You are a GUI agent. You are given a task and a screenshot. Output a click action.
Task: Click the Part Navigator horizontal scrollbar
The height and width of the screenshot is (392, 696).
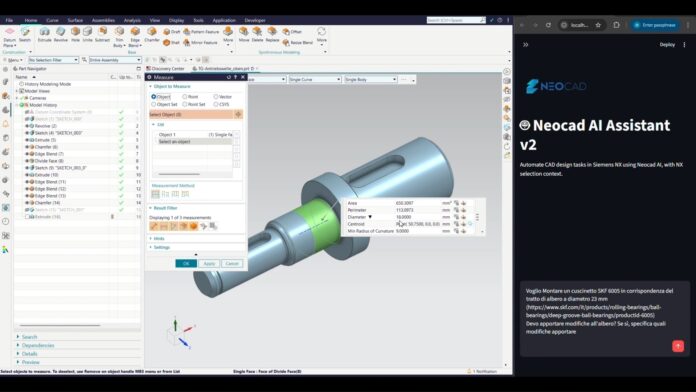[x=60, y=325]
